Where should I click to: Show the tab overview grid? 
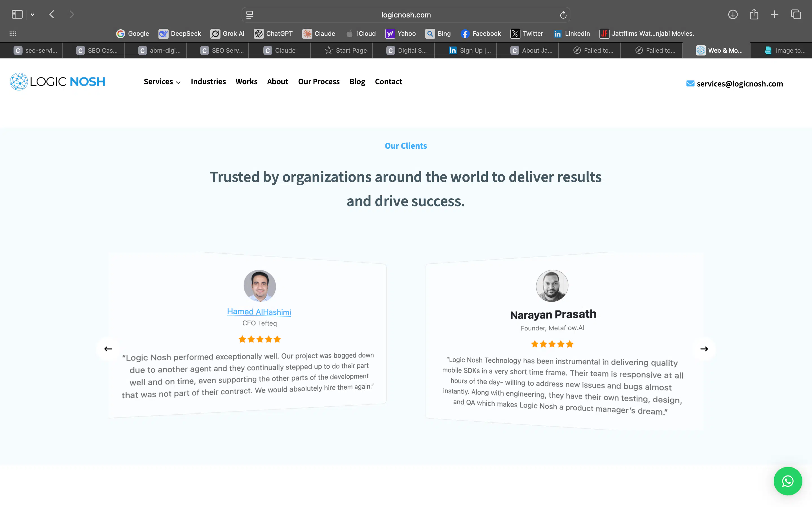[x=796, y=14]
